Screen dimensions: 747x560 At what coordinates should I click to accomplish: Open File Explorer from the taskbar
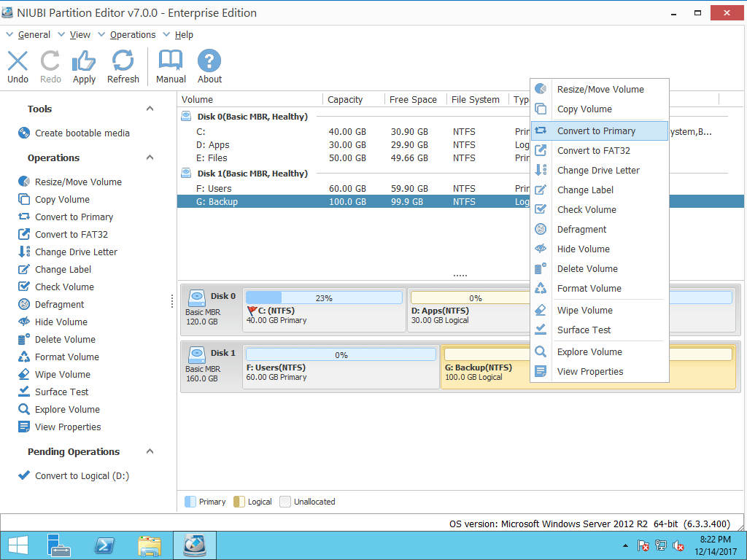coord(149,545)
